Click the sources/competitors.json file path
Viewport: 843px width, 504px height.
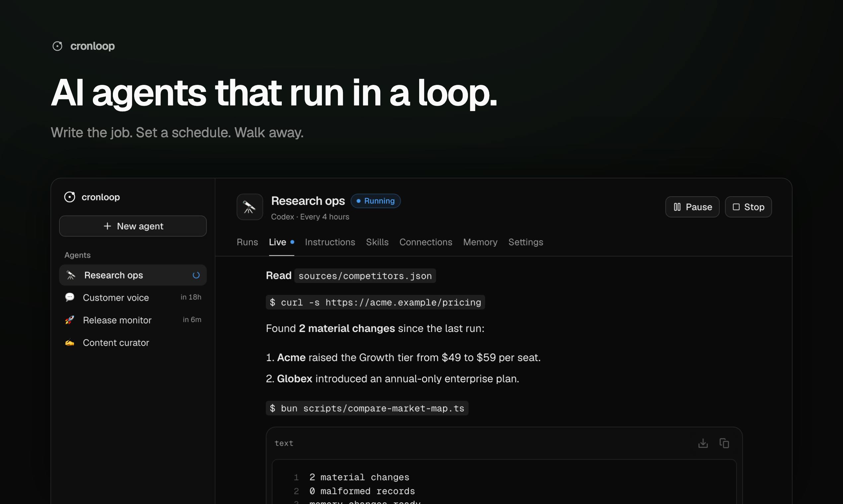click(365, 276)
